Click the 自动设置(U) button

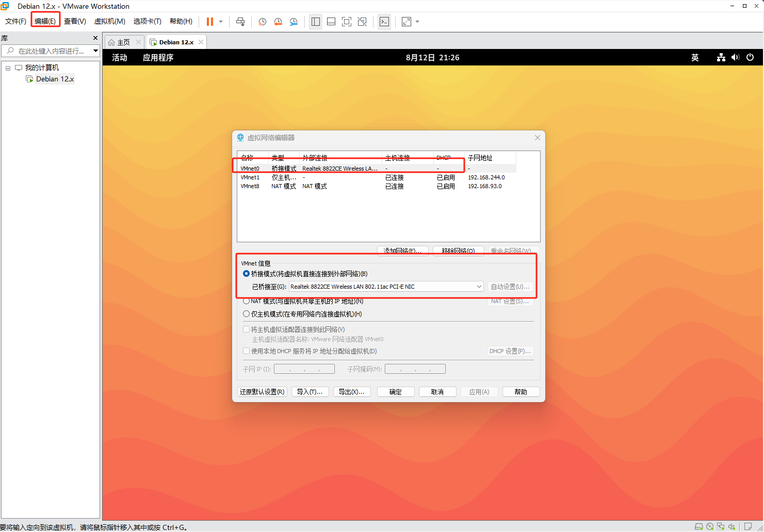pos(510,287)
